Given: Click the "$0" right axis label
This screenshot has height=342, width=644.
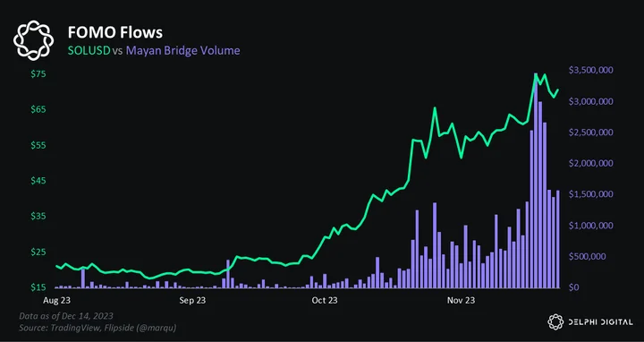Looking at the screenshot, I should pyautogui.click(x=573, y=287).
